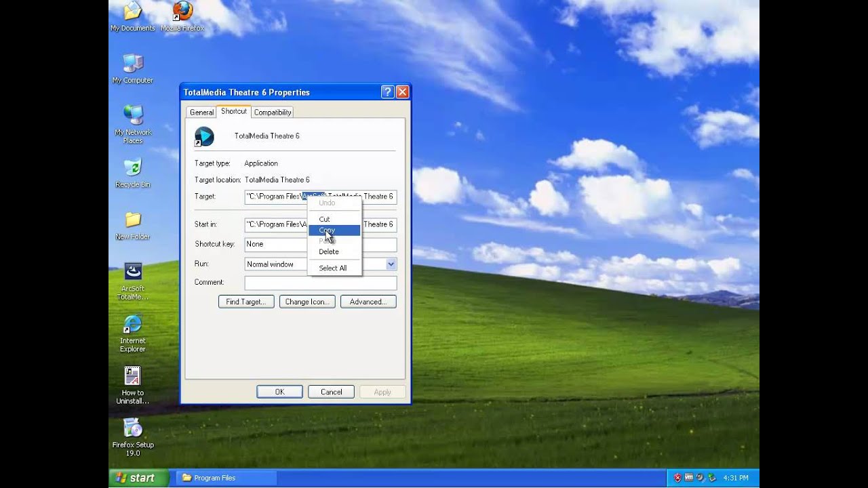868x488 pixels.
Task: Select the ArcSoft TotalMedia desktop shortcut
Action: pyautogui.click(x=133, y=281)
